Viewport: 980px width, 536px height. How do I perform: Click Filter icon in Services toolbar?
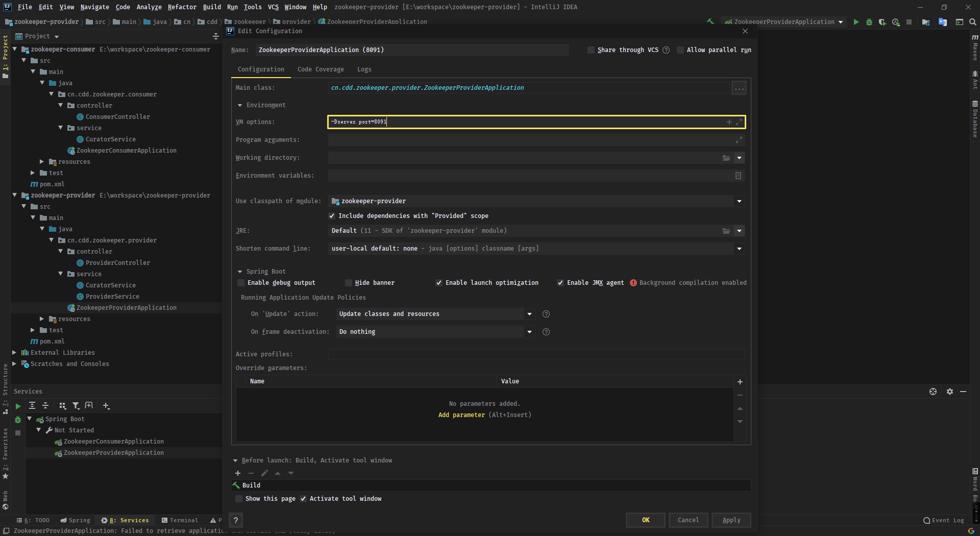click(x=76, y=405)
